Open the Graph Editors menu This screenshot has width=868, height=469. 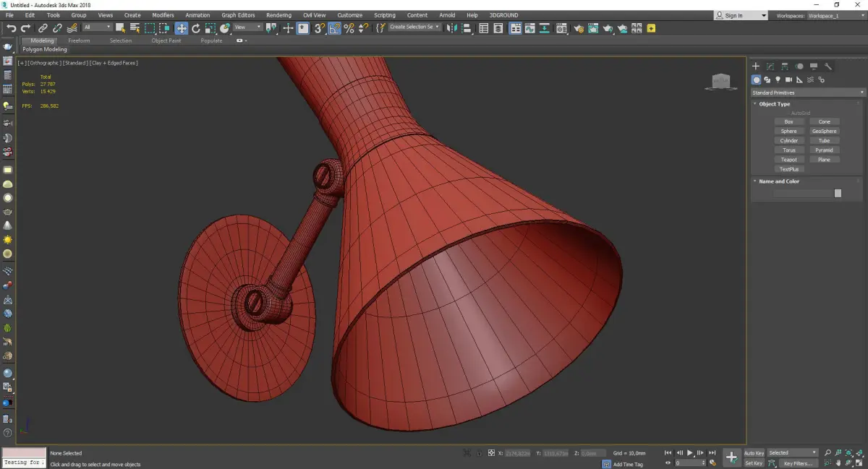(238, 15)
